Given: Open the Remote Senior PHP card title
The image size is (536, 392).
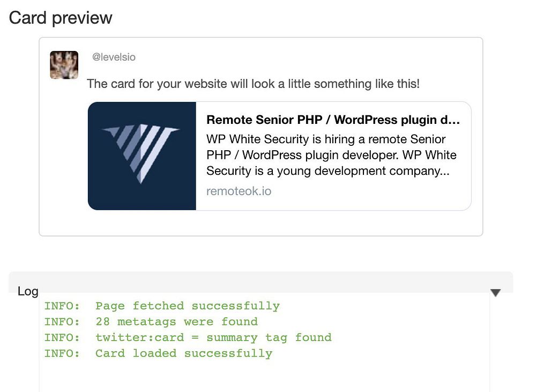Looking at the screenshot, I should pos(333,120).
